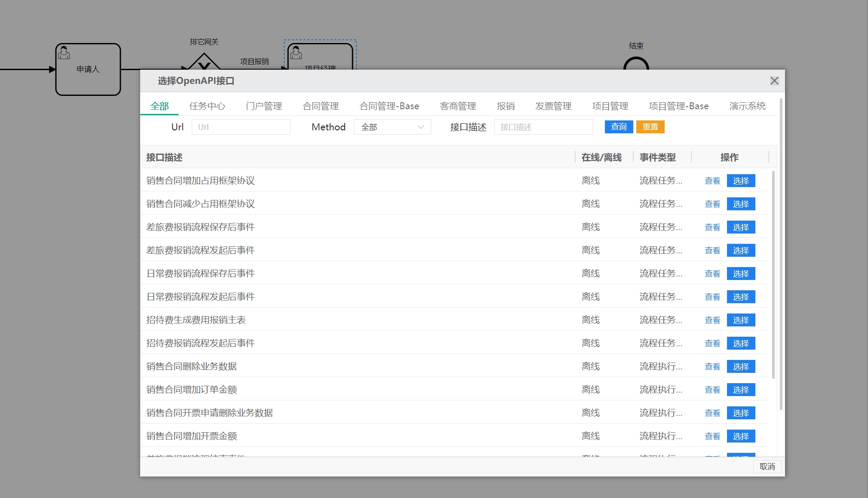
Task: Switch to the 任务中心 tab
Action: point(207,106)
